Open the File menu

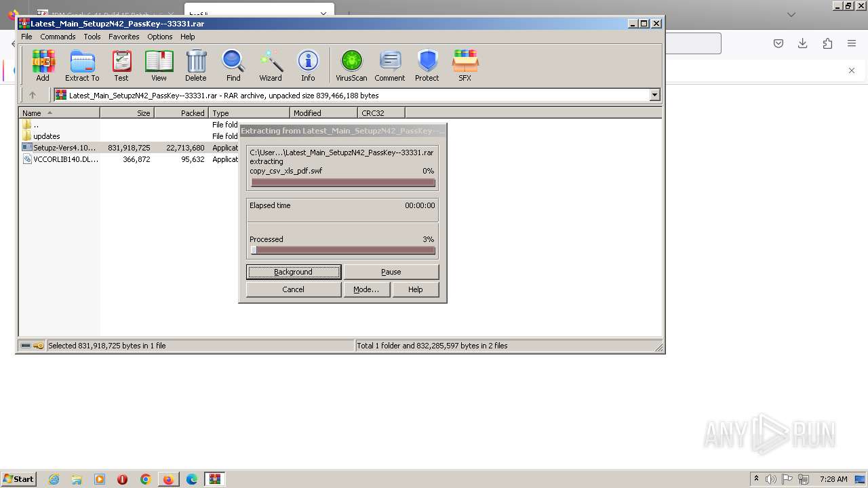26,37
